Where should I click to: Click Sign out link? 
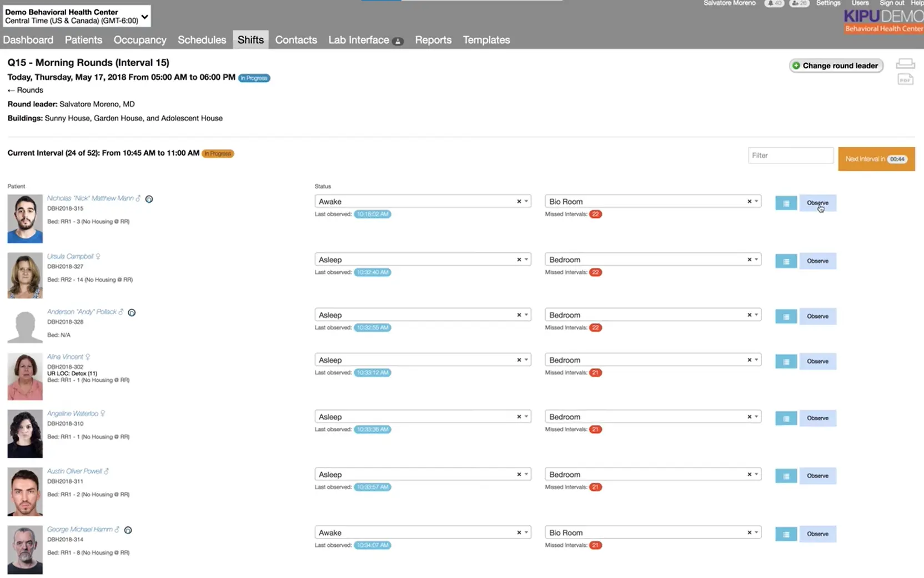(x=892, y=3)
